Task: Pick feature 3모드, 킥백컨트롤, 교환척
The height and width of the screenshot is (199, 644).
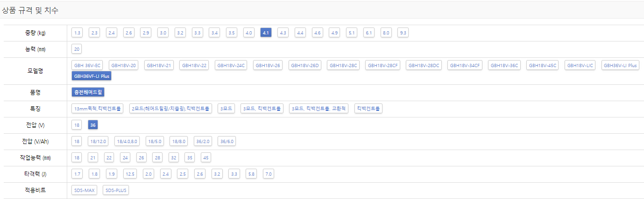Action: pos(318,109)
